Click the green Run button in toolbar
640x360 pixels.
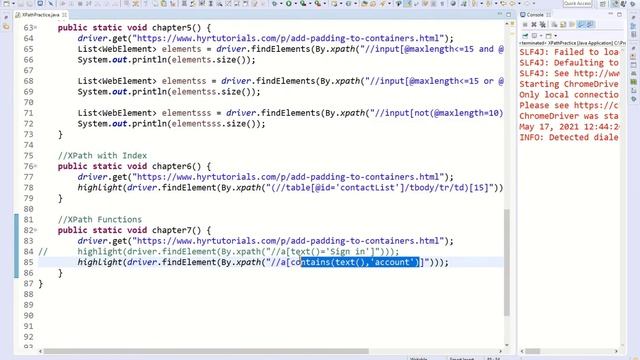pyautogui.click(x=289, y=4)
